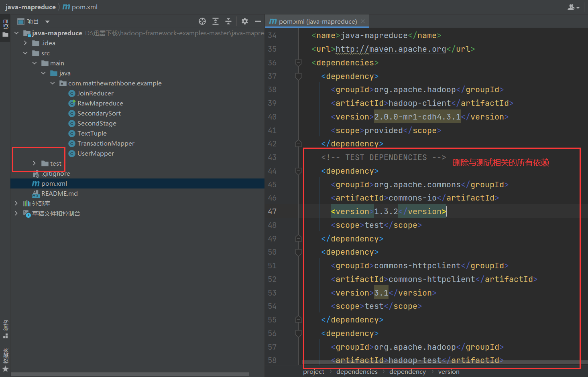Hide the project panel with minus icon
This screenshot has height=377, width=588.
click(258, 21)
